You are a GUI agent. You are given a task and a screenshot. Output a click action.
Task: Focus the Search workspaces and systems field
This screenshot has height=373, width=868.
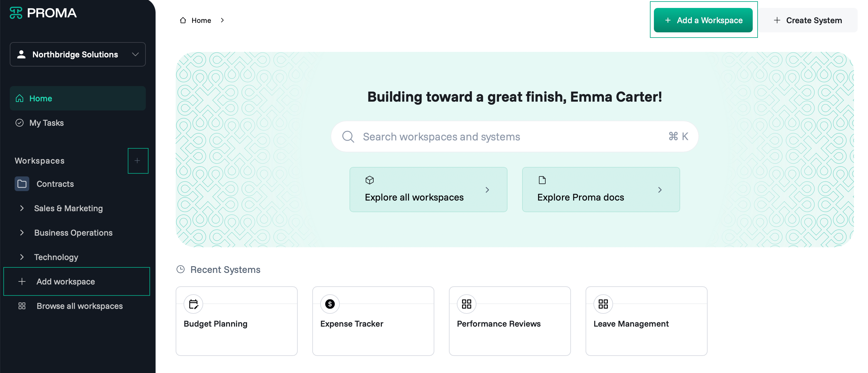[x=515, y=136]
